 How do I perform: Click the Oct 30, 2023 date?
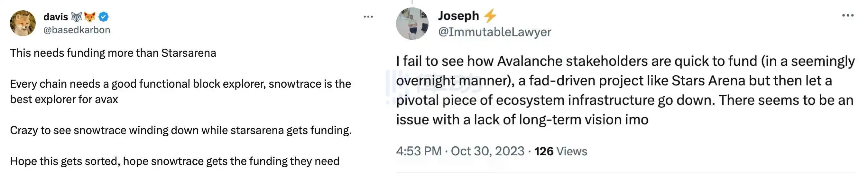click(x=487, y=151)
